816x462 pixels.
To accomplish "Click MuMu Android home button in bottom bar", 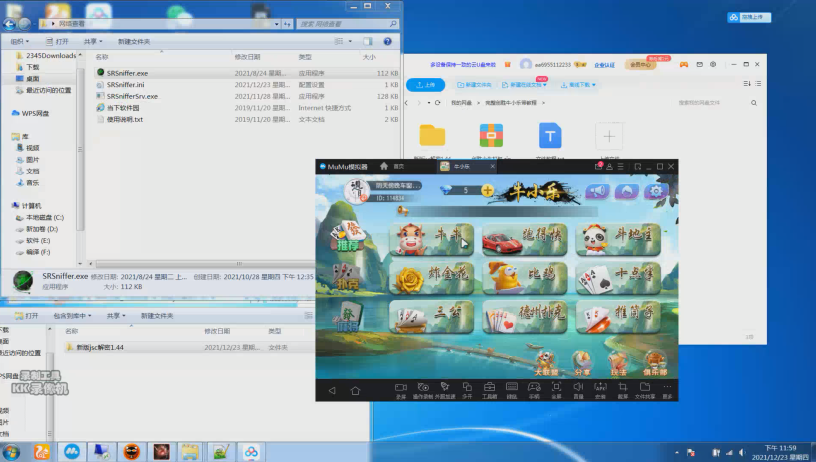I will pyautogui.click(x=355, y=390).
